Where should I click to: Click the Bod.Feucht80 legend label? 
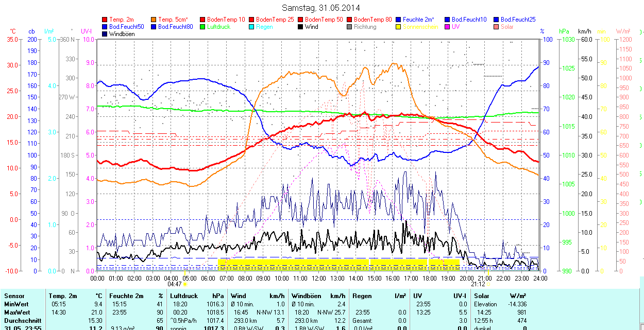pyautogui.click(x=175, y=27)
